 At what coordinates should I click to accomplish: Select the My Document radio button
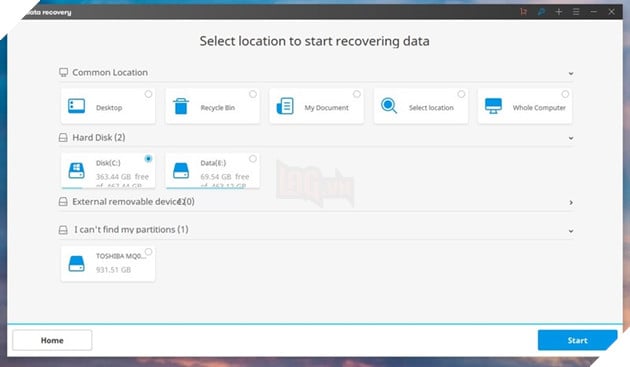357,94
